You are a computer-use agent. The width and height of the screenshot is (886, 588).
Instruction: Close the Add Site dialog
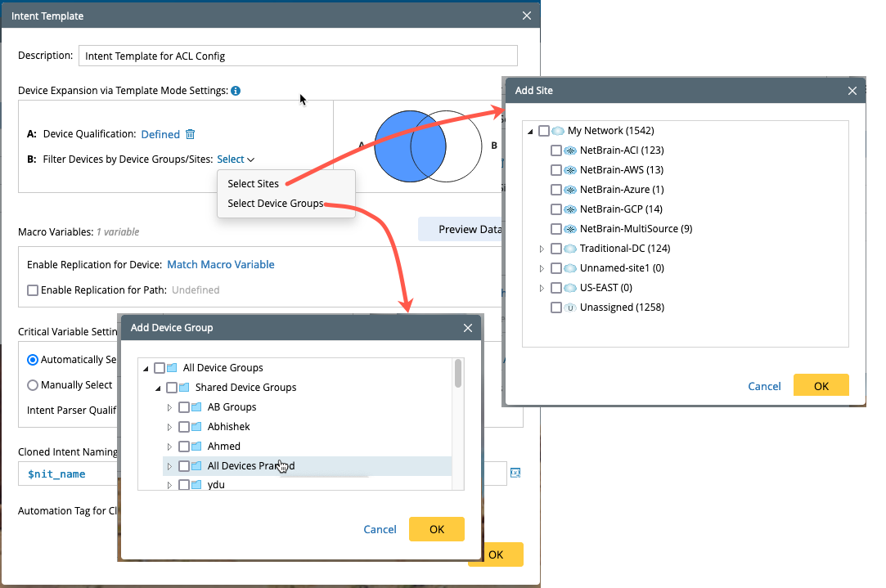[x=852, y=91]
